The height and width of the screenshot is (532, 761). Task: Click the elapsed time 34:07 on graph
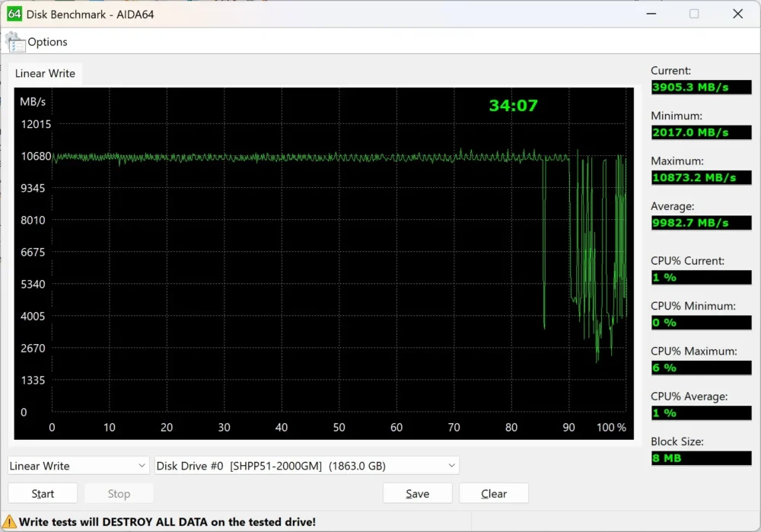513,105
